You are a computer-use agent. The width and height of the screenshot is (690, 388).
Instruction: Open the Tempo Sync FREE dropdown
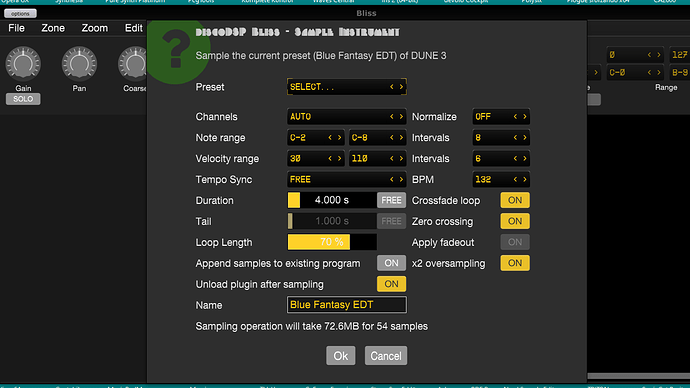[x=347, y=179]
